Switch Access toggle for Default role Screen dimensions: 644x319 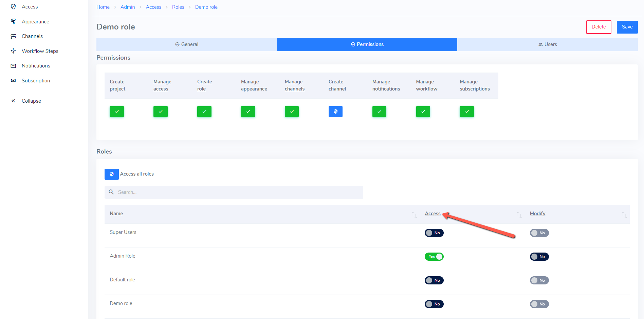tap(434, 280)
